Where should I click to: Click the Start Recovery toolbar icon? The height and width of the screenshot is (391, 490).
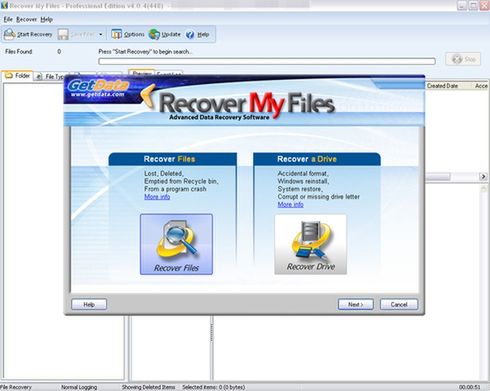[10, 34]
